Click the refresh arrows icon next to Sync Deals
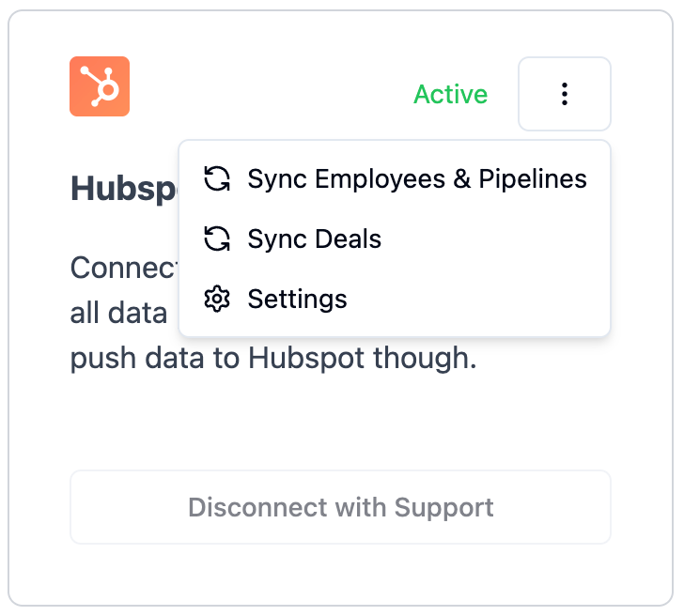 pos(217,239)
